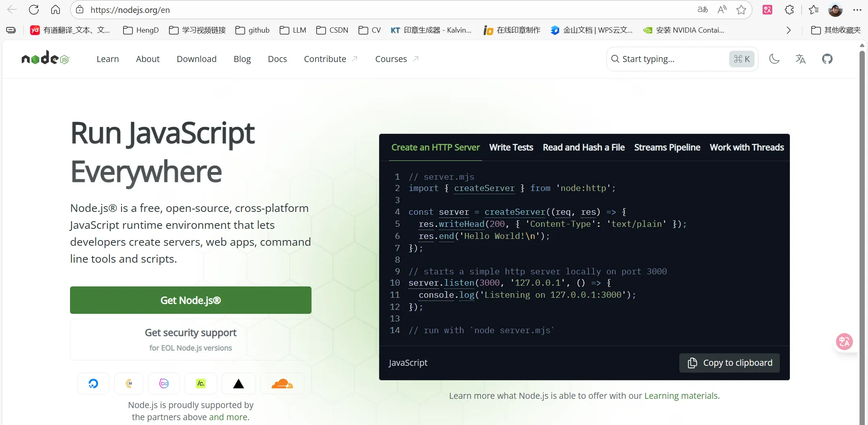Open the 有道翻译 bookmark

click(x=70, y=30)
